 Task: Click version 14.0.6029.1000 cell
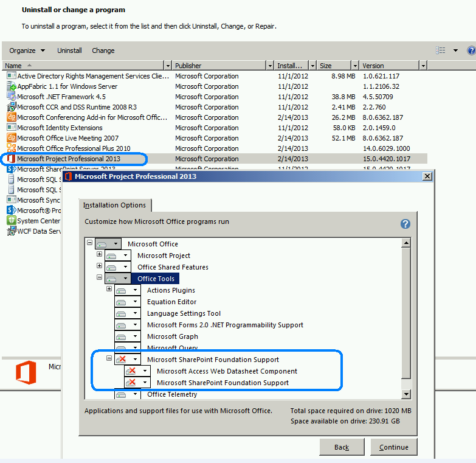pos(387,148)
